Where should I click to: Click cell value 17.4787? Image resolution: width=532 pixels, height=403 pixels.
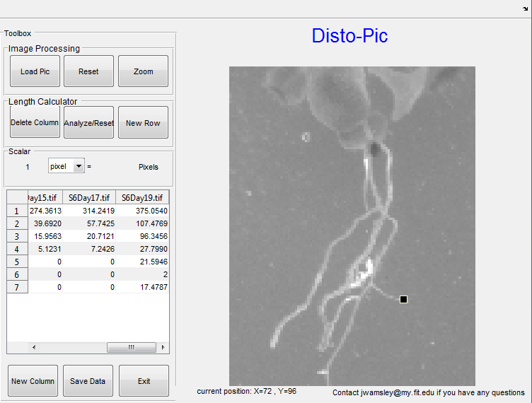point(142,287)
